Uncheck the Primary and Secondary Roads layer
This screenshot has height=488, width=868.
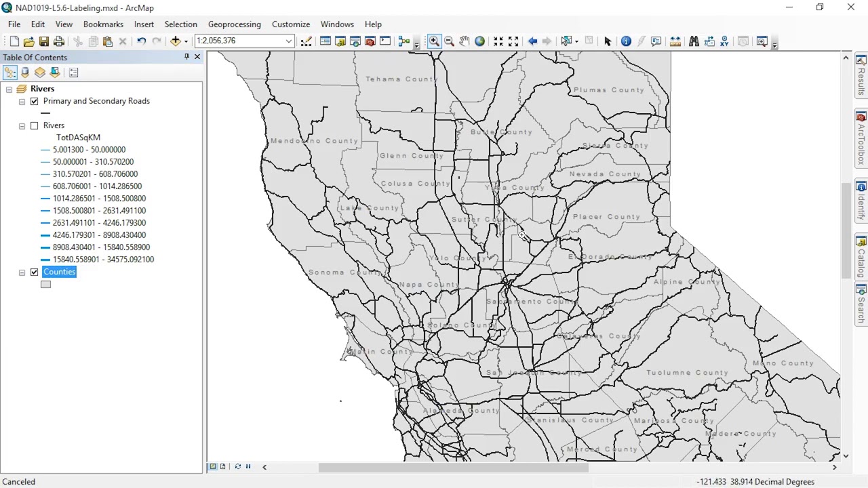34,101
